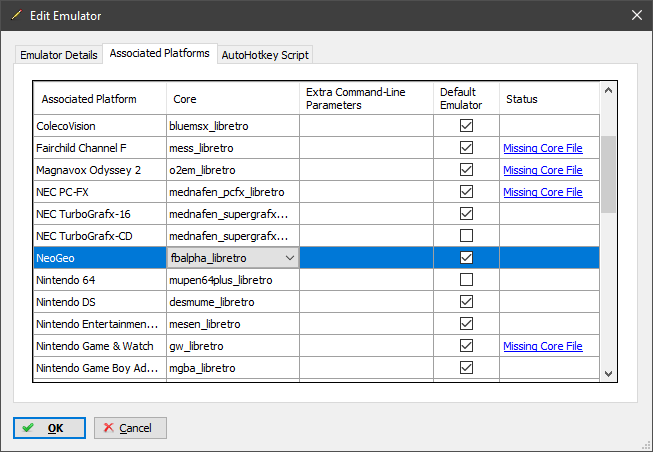Click the Cancel button
Viewport: 653px width, 452px height.
tap(130, 428)
